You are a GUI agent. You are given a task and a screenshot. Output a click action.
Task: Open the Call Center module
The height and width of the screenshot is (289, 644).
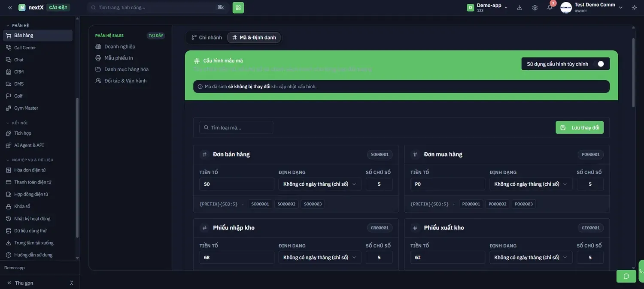(37, 48)
